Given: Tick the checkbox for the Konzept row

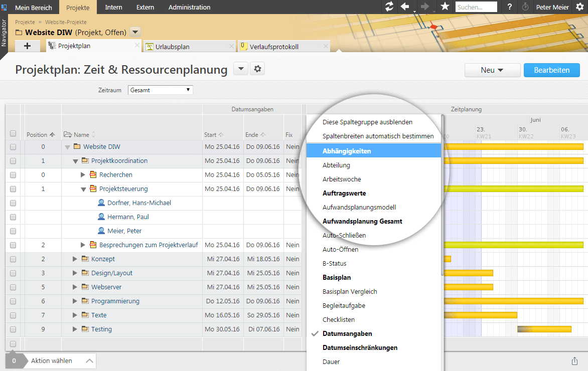Looking at the screenshot, I should (13, 259).
